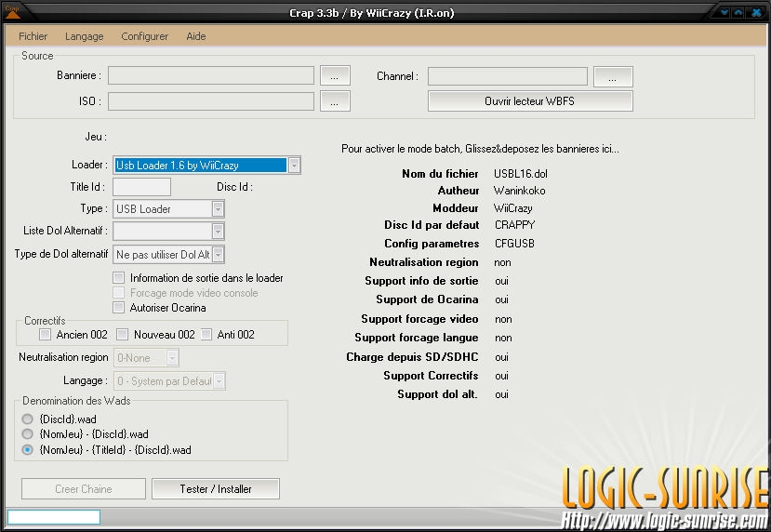771x532 pixels.
Task: Click the ISO path input field
Action: click(x=211, y=101)
